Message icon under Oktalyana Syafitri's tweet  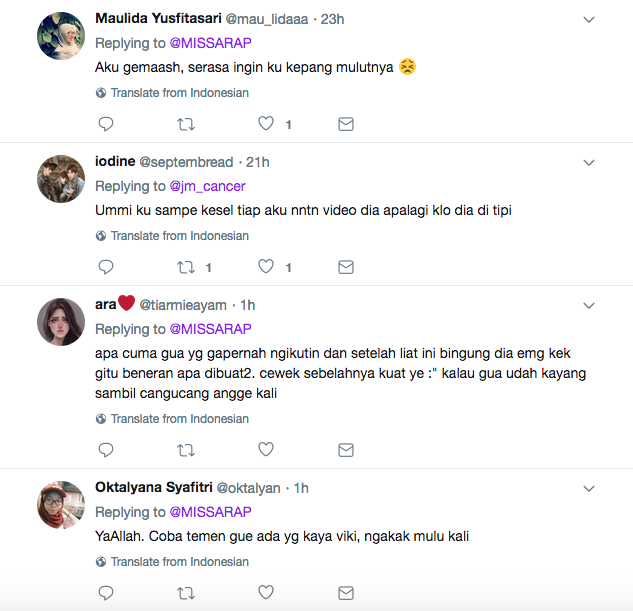[x=346, y=593]
